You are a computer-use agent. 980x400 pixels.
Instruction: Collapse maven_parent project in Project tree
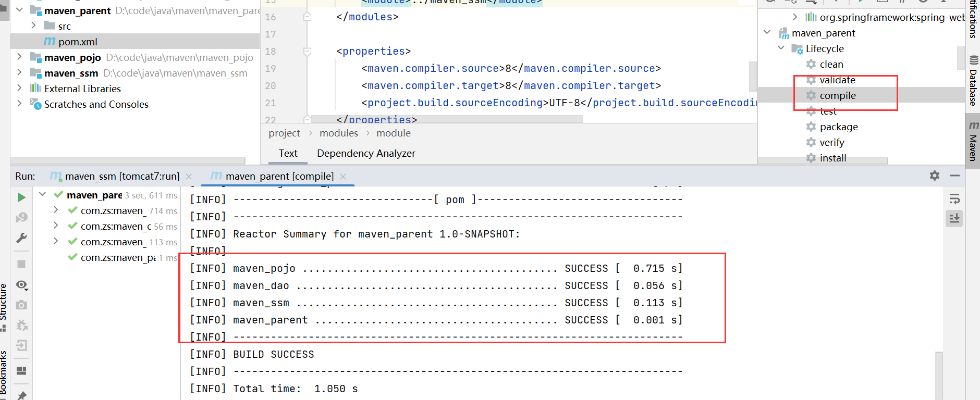pos(19,10)
